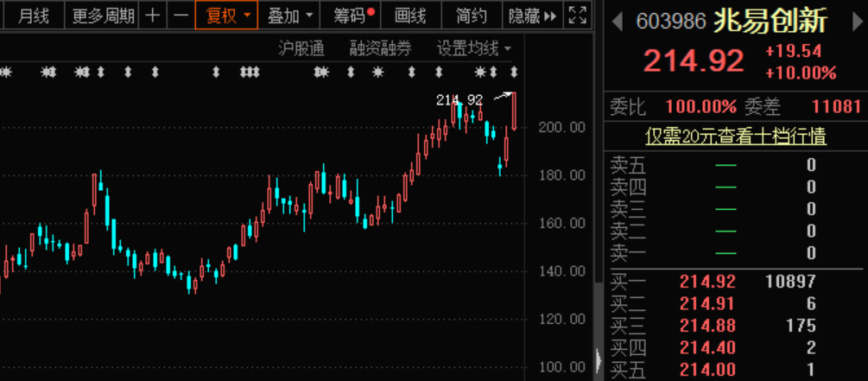Select the 卖四 order row
868x381 pixels.
tap(736, 187)
